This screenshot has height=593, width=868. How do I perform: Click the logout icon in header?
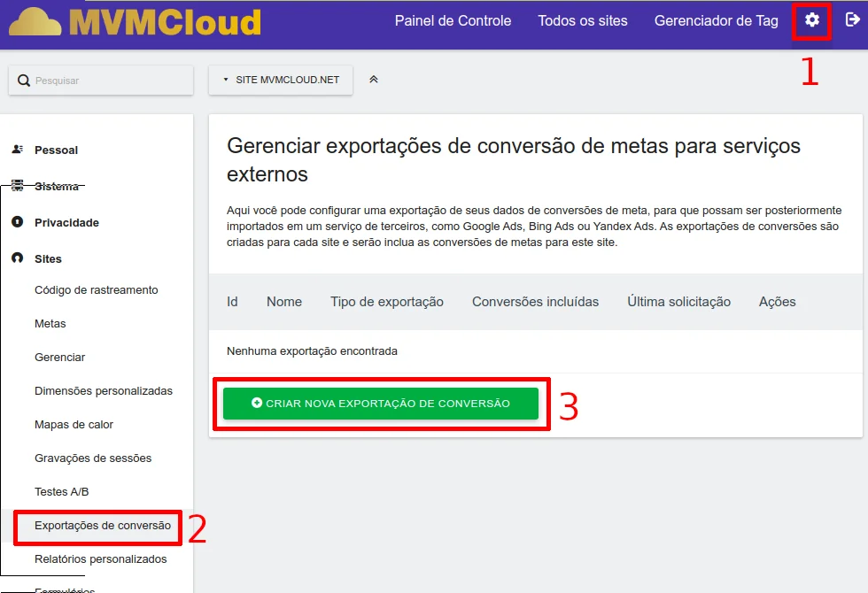[x=852, y=19]
